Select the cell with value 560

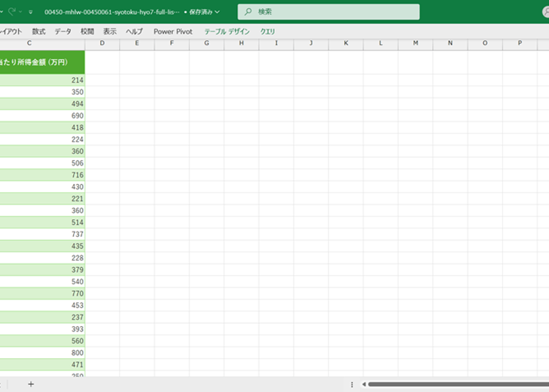42,341
